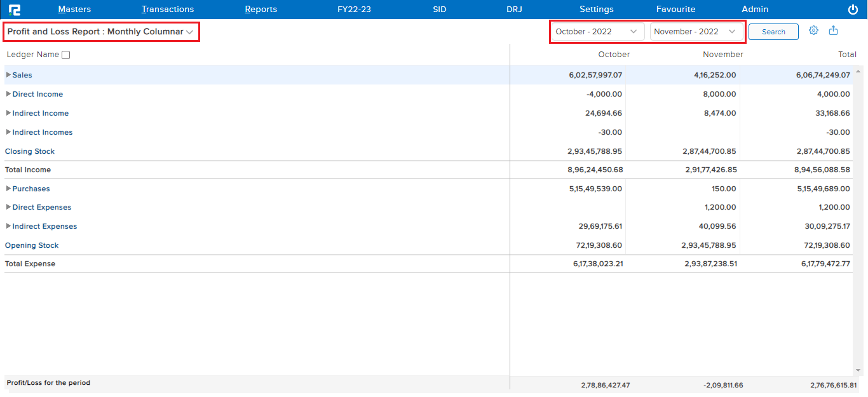Image resolution: width=868 pixels, height=397 pixels.
Task: Click the export share icon
Action: (x=834, y=30)
